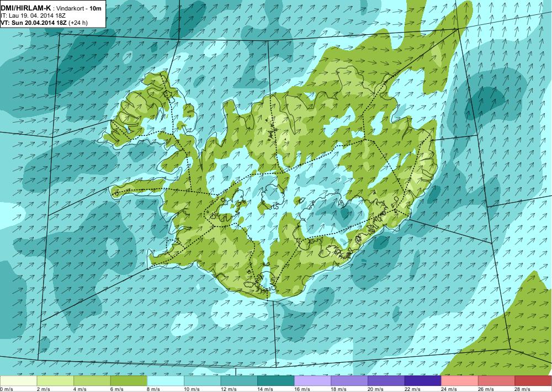The height and width of the screenshot is (392, 552).
Task: Click the red 28 m/s and above swatch
Action: pos(533,381)
